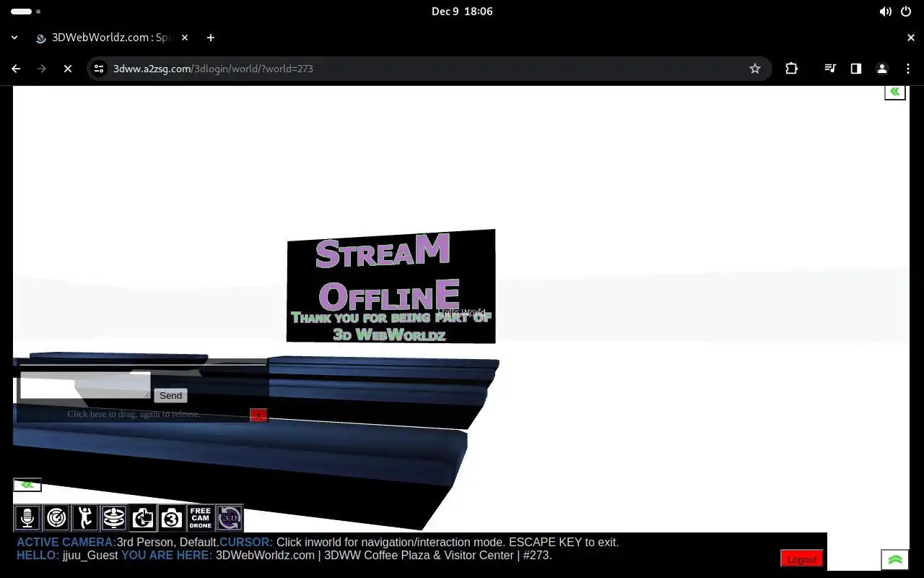924x578 pixels.
Task: Click the 3D rotate refresh icon
Action: 230,518
